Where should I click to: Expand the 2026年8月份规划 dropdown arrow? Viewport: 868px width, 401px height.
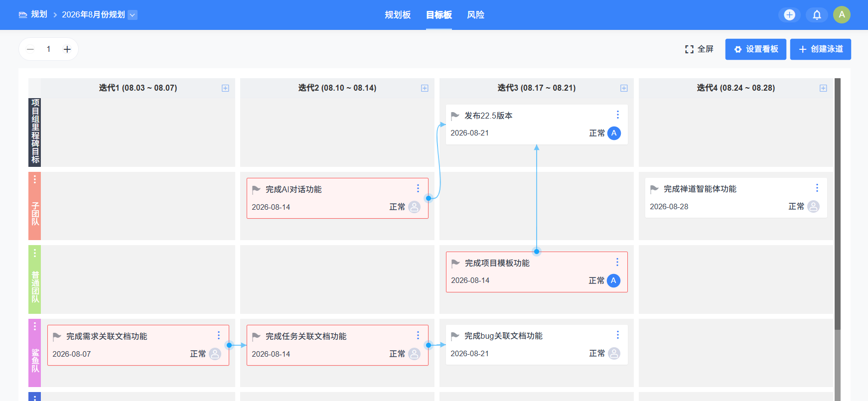[x=133, y=15]
